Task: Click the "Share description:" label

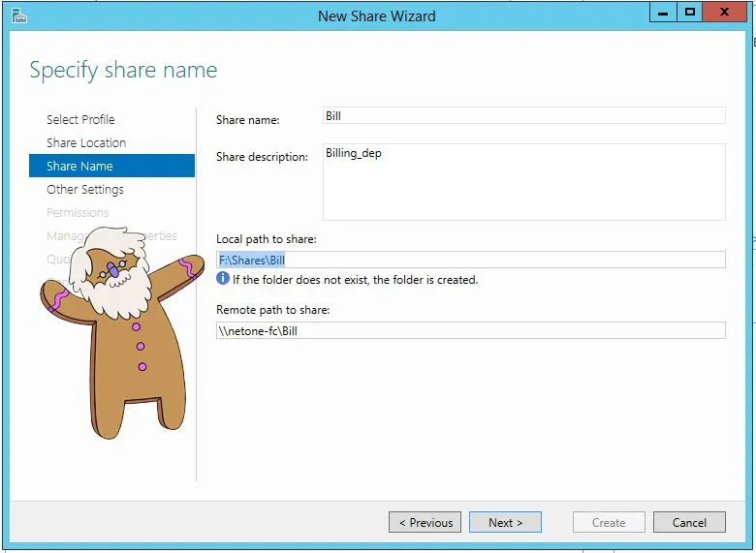Action: [x=262, y=157]
